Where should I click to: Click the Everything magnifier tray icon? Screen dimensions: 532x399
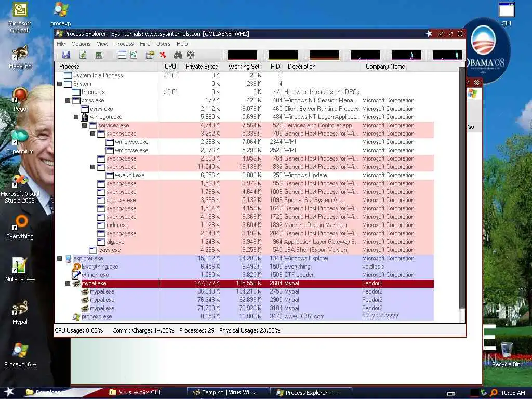coord(494,393)
